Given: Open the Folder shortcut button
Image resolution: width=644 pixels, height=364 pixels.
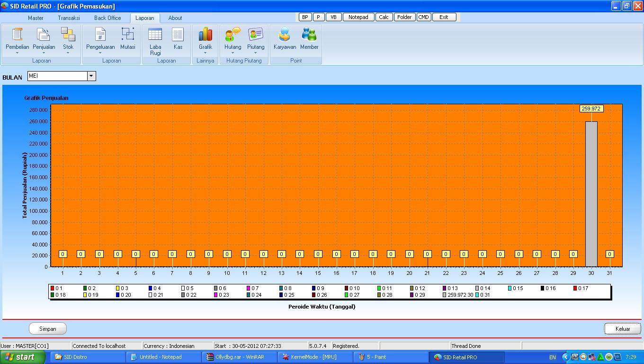Looking at the screenshot, I should click(x=404, y=17).
